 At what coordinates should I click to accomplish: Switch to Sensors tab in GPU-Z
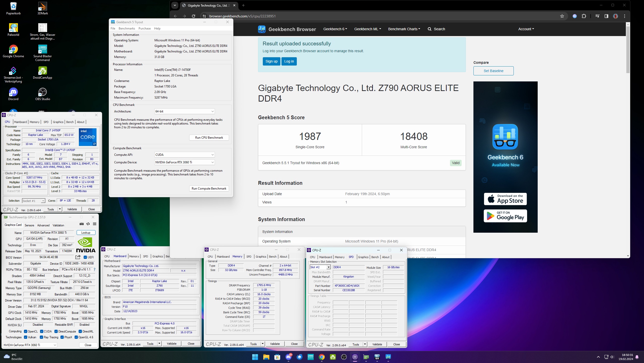29,225
